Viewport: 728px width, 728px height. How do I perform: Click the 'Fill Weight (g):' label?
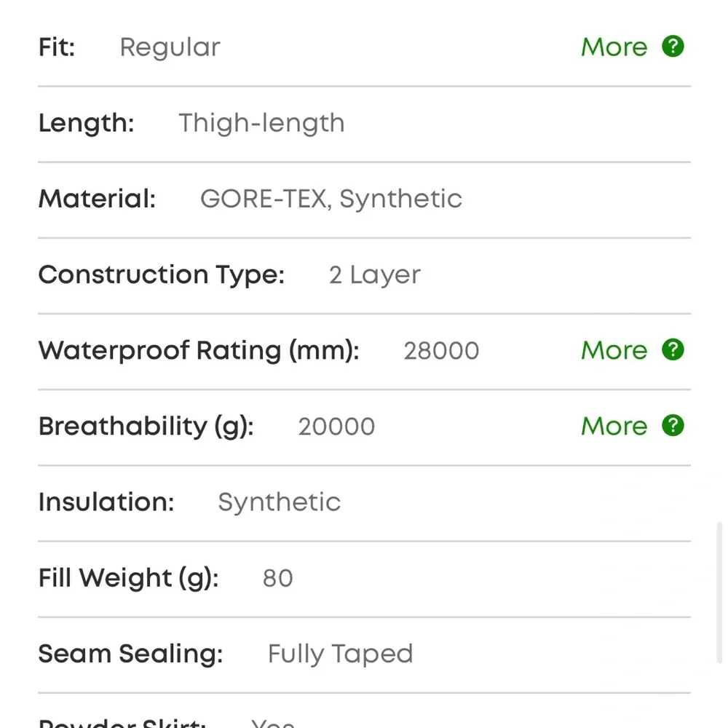click(x=128, y=578)
